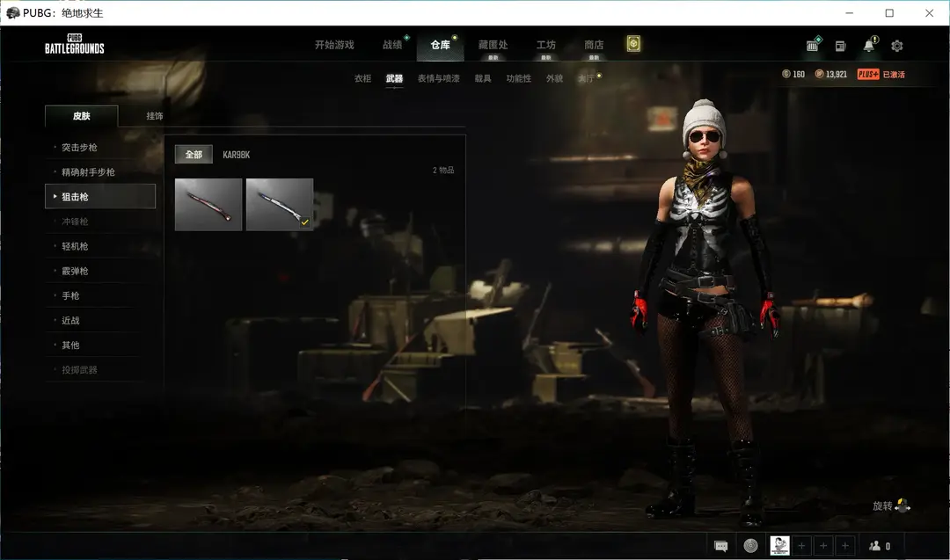Open the gold survivor pass card icon

coord(633,44)
